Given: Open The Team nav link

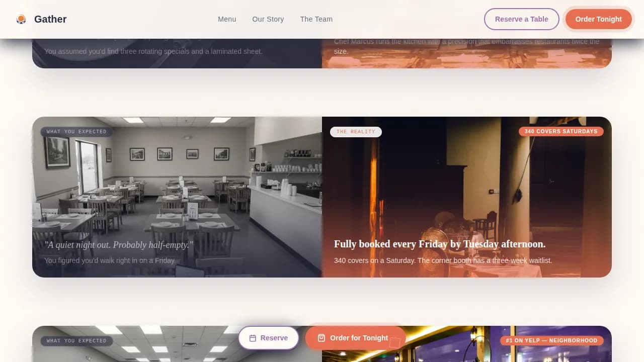Looking at the screenshot, I should (316, 19).
